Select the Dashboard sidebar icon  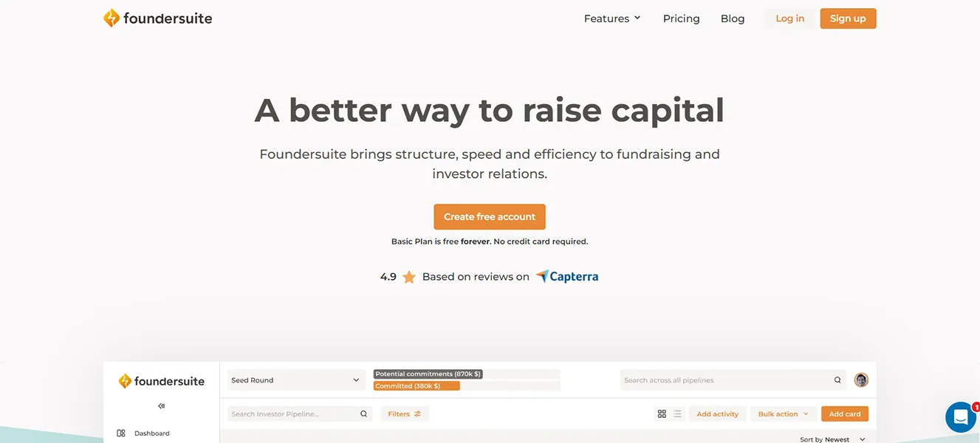[x=120, y=433]
